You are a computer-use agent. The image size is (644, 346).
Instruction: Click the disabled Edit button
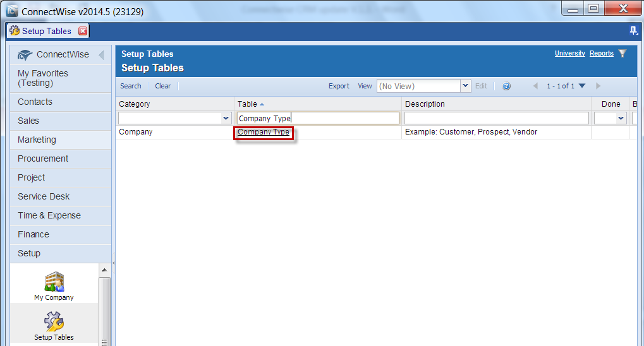click(481, 86)
